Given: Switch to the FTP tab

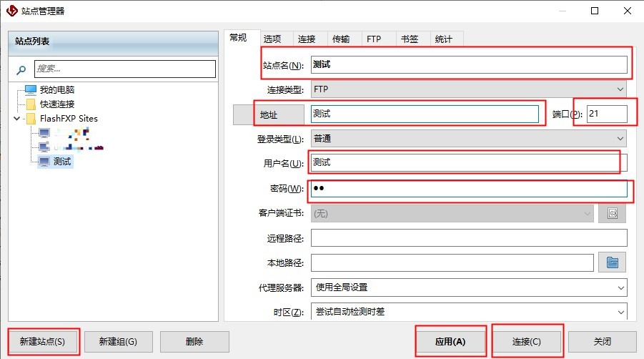Looking at the screenshot, I should click(x=374, y=39).
